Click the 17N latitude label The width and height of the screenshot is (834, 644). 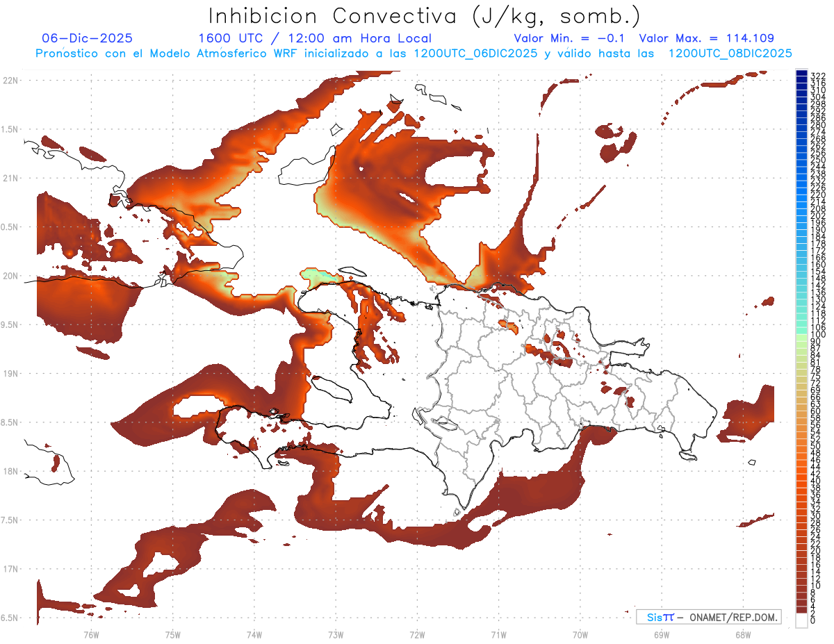tap(10, 569)
